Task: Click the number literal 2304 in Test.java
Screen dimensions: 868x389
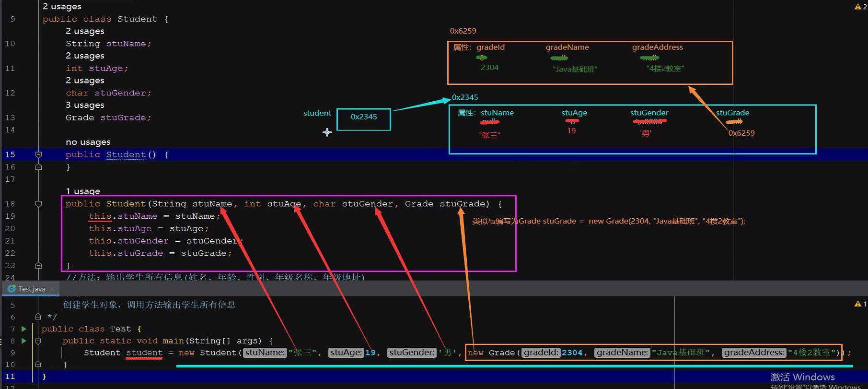Action: click(x=572, y=353)
